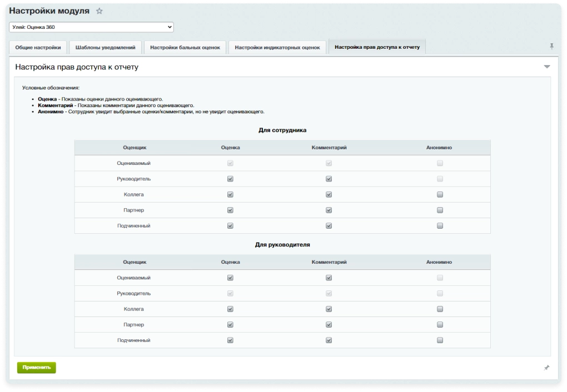Open the Шаблоны уведомлений tab

pyautogui.click(x=105, y=47)
